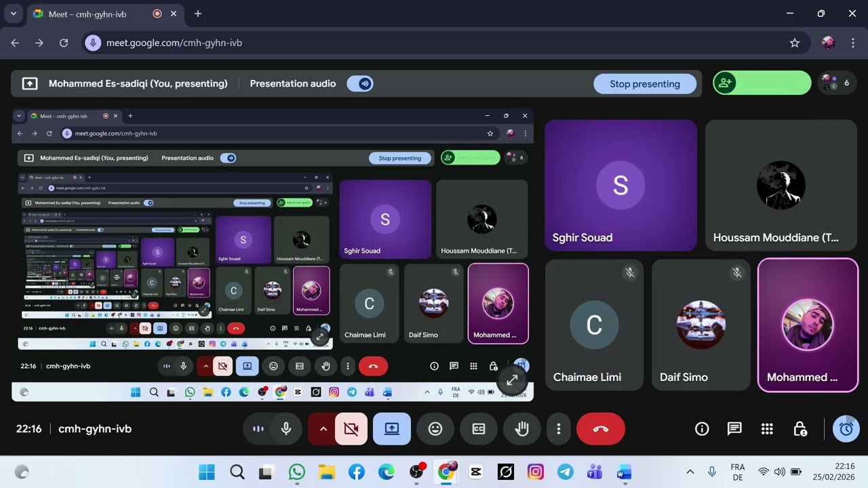Viewport: 868px width, 488px height.
Task: Turn on captions in main call controls
Action: (479, 429)
